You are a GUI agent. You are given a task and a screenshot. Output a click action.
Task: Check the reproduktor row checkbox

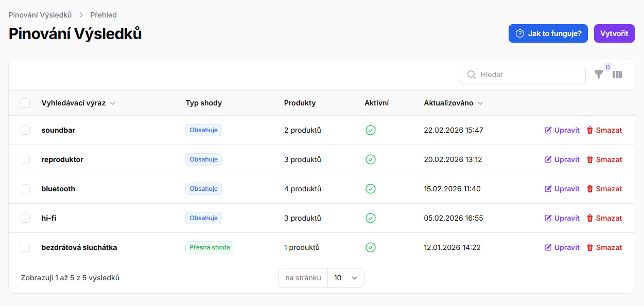pyautogui.click(x=25, y=159)
